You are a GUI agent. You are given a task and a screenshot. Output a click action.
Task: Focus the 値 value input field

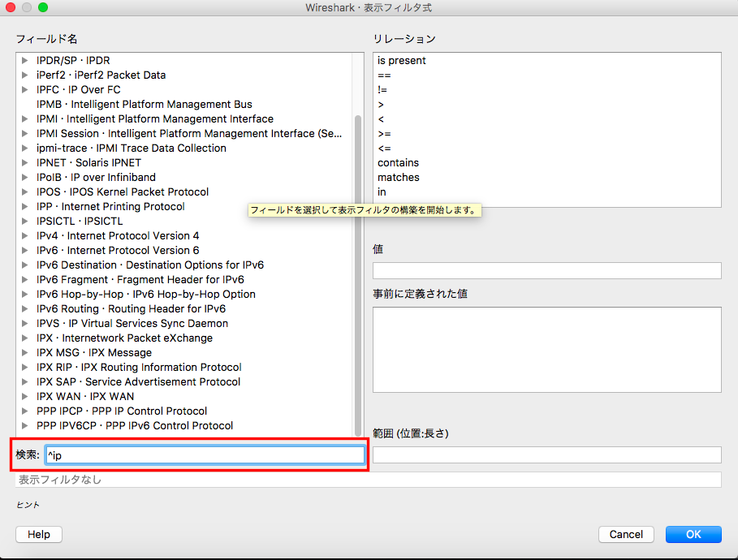pyautogui.click(x=547, y=270)
